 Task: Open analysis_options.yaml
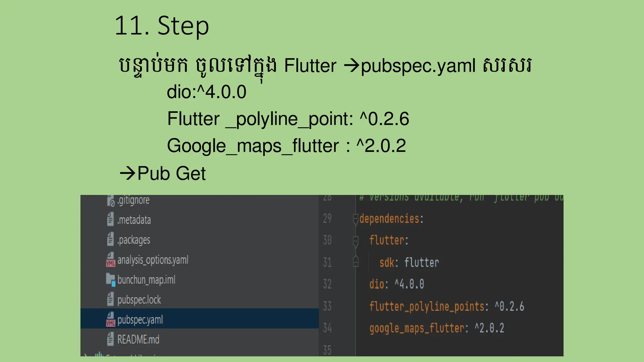(153, 260)
